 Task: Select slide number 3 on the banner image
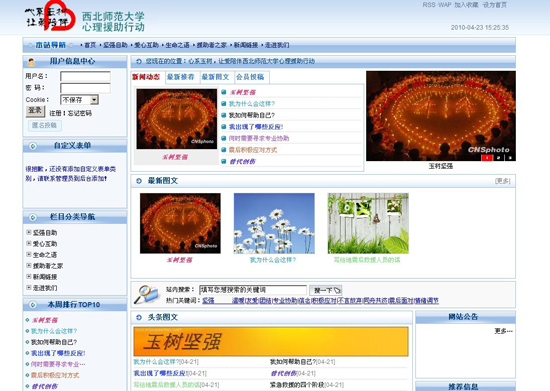tap(510, 158)
